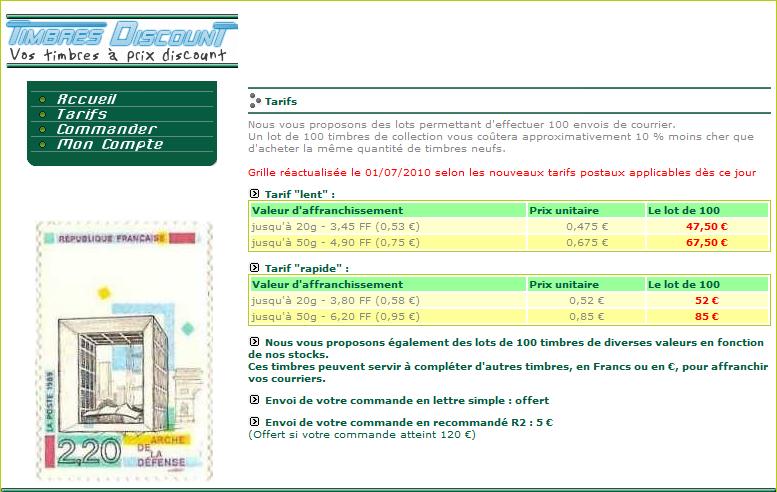Click the 52 € lot price
Screen dimensions: 777x492
[x=706, y=301]
